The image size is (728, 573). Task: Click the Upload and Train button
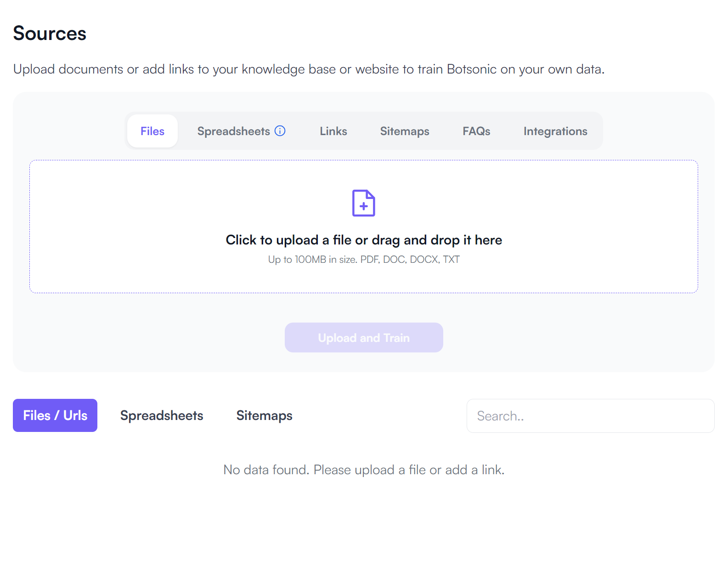click(363, 337)
